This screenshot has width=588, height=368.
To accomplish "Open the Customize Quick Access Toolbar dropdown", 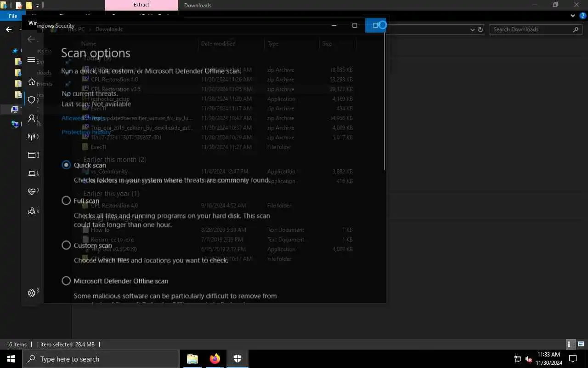I will [37, 6].
